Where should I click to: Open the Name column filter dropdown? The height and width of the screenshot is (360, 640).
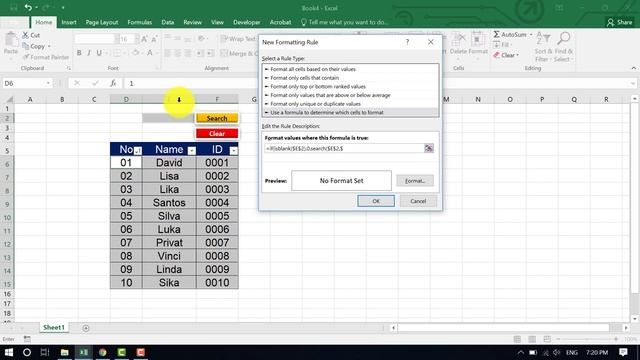(x=191, y=151)
